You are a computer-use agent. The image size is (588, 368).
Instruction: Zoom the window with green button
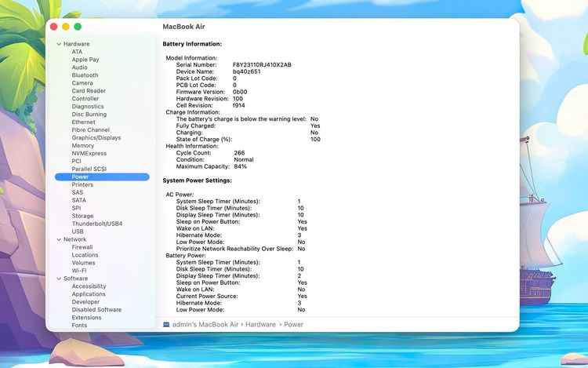coord(78,27)
